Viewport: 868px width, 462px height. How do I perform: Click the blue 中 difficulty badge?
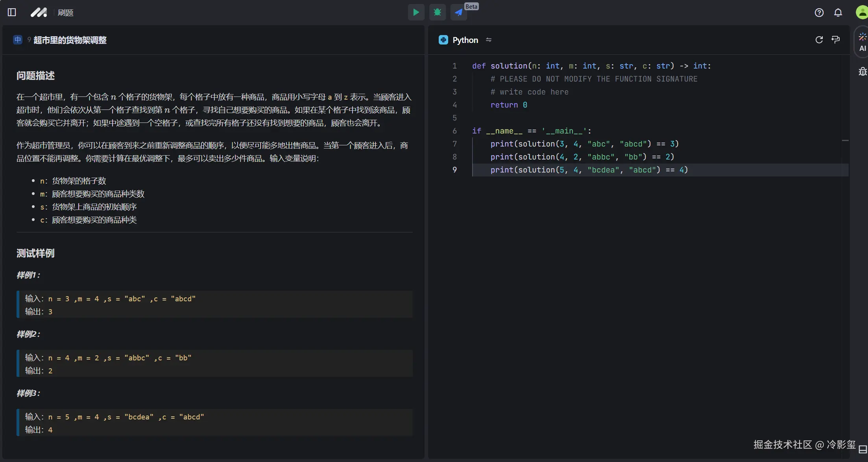tap(18, 40)
